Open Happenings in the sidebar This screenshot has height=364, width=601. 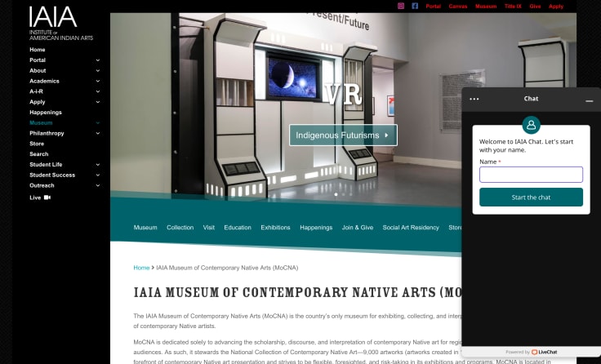[46, 113]
